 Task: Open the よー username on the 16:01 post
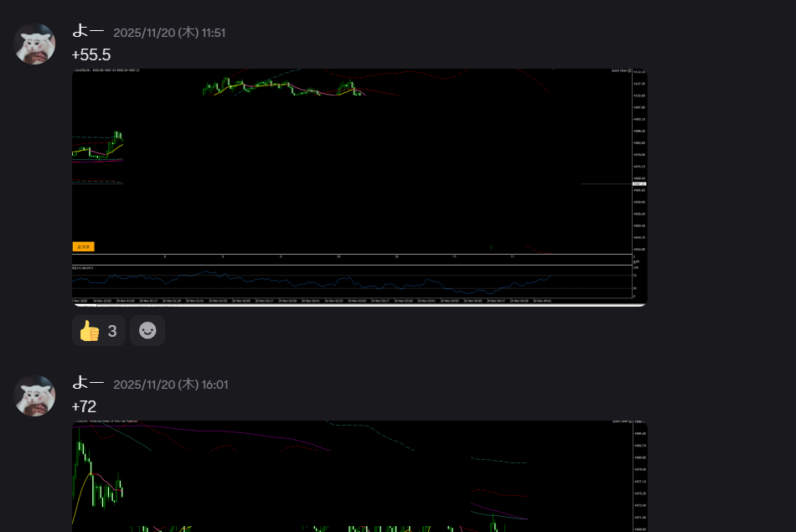(x=88, y=383)
